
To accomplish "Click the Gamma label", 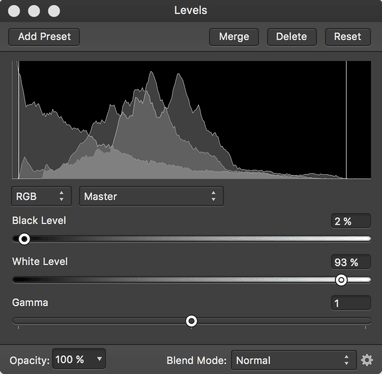I will [30, 302].
